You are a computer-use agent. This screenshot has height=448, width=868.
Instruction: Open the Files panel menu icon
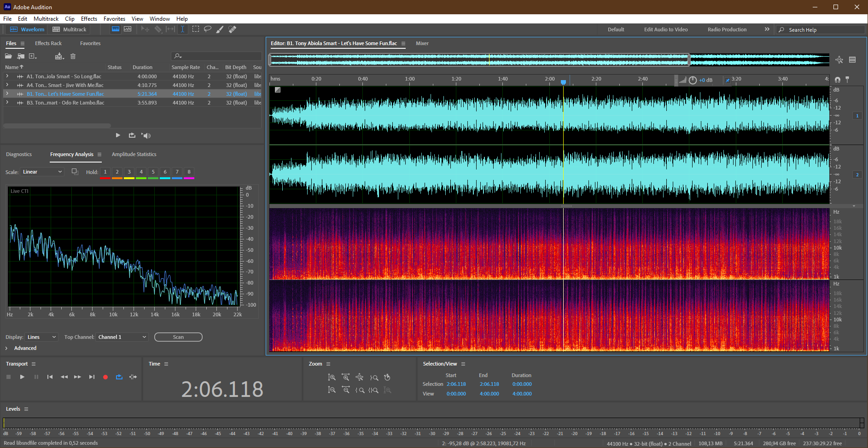tap(22, 43)
